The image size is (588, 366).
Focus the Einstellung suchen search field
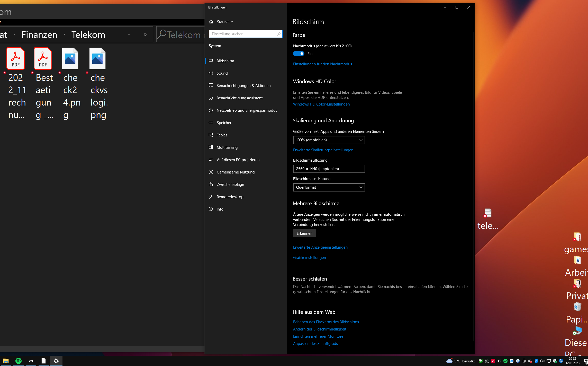[243, 34]
